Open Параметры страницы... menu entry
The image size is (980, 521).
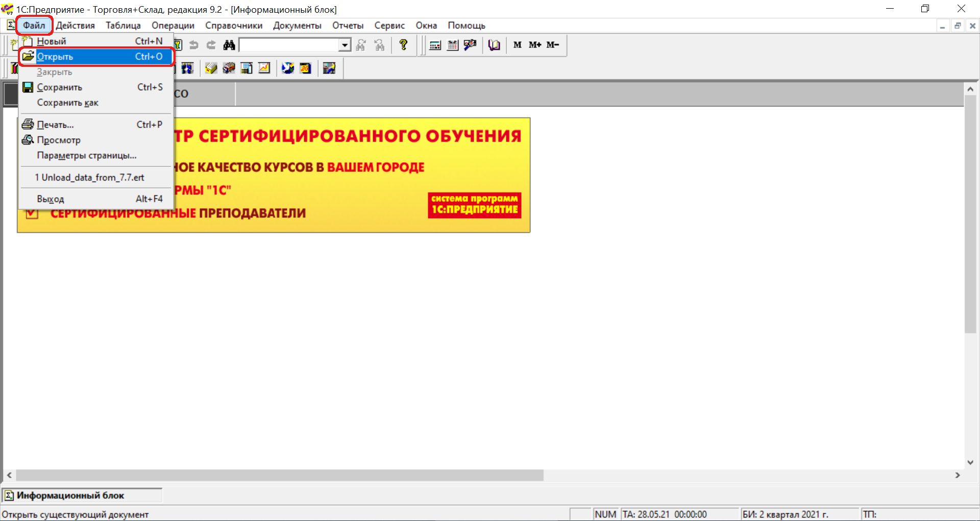96,155
